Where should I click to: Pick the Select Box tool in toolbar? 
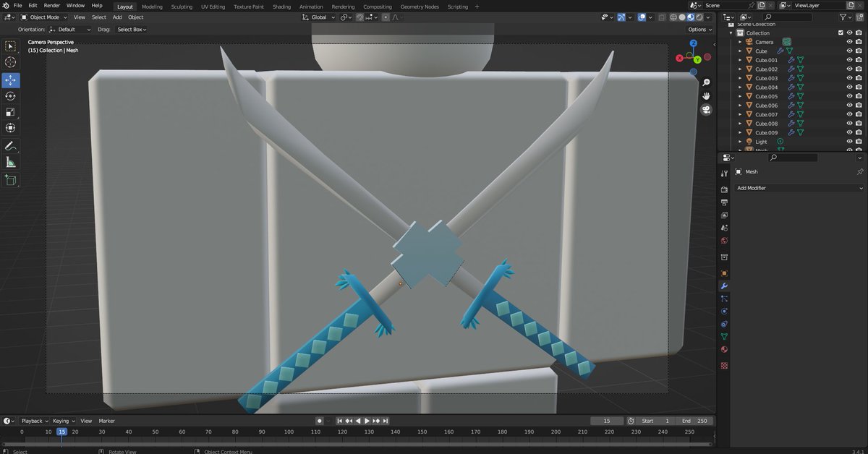click(x=11, y=46)
